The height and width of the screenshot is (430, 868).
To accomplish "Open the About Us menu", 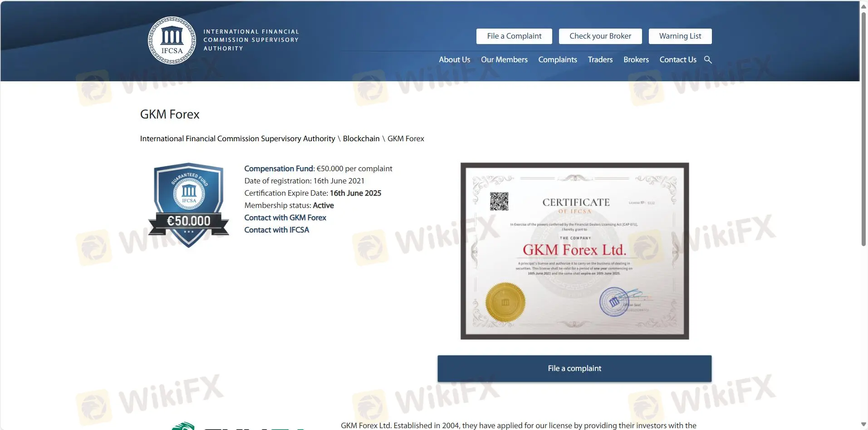I will tap(454, 59).
